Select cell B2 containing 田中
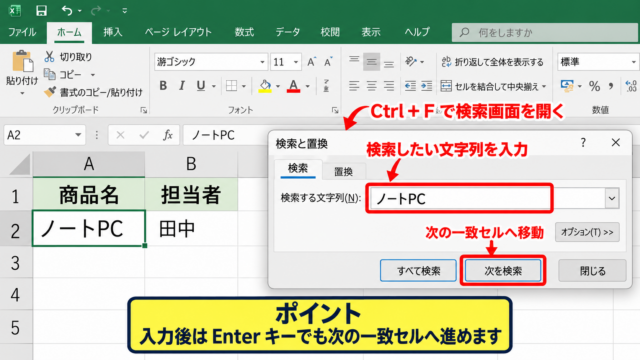The height and width of the screenshot is (360, 640). 191,229
